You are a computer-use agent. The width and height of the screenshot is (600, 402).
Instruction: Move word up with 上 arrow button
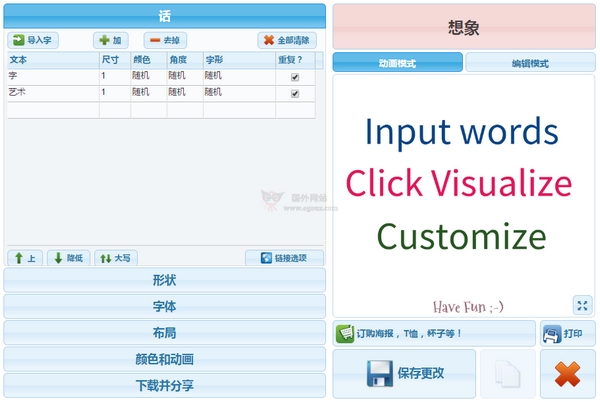25,258
